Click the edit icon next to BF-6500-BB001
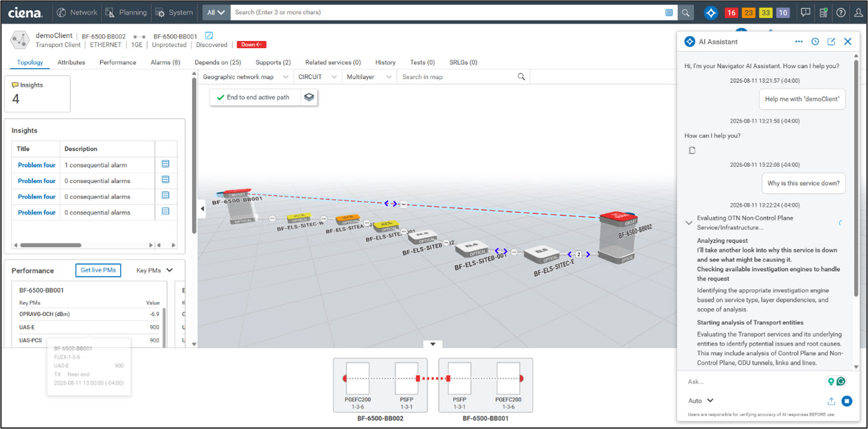Viewport: 868px width, 429px height. click(209, 36)
